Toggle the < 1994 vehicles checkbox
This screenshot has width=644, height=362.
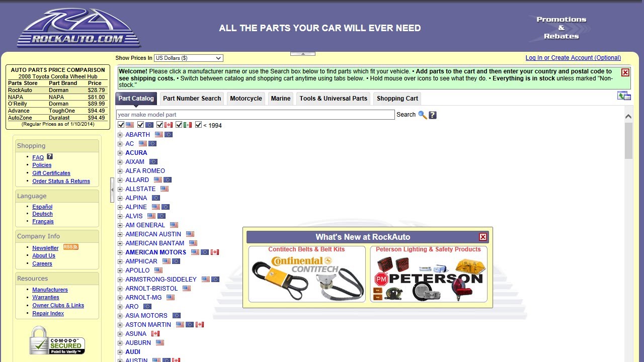click(x=198, y=125)
